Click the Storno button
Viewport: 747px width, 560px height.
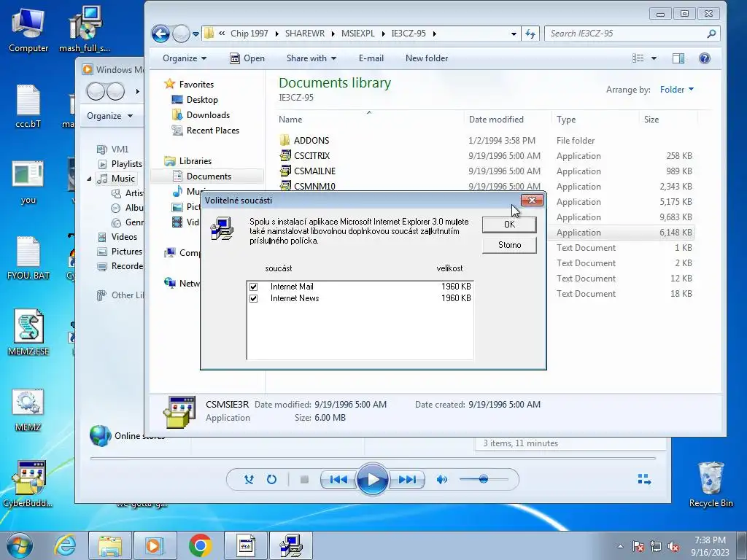tap(509, 245)
